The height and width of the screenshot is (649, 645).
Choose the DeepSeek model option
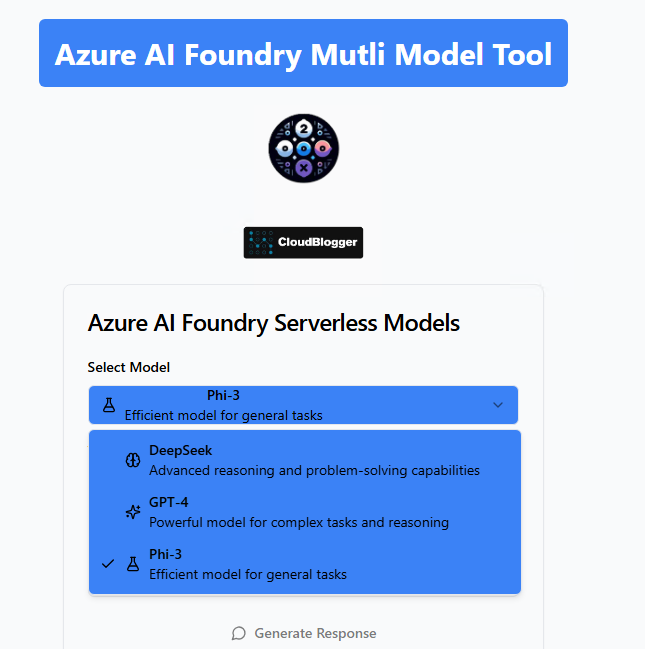(305, 460)
